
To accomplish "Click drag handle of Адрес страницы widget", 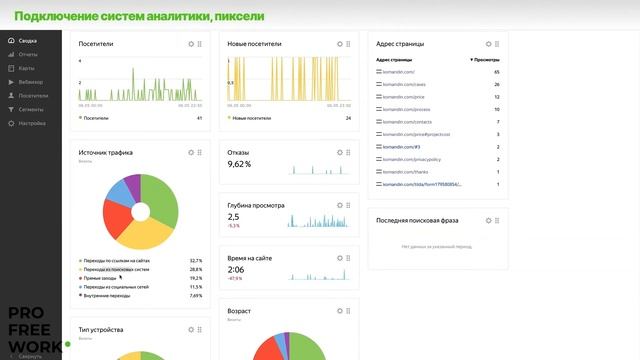I will pyautogui.click(x=497, y=44).
